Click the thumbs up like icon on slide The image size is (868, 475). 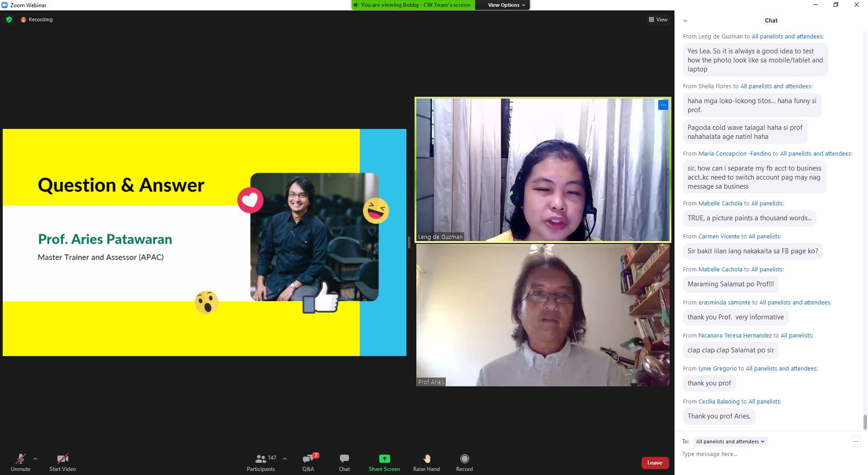coord(321,297)
